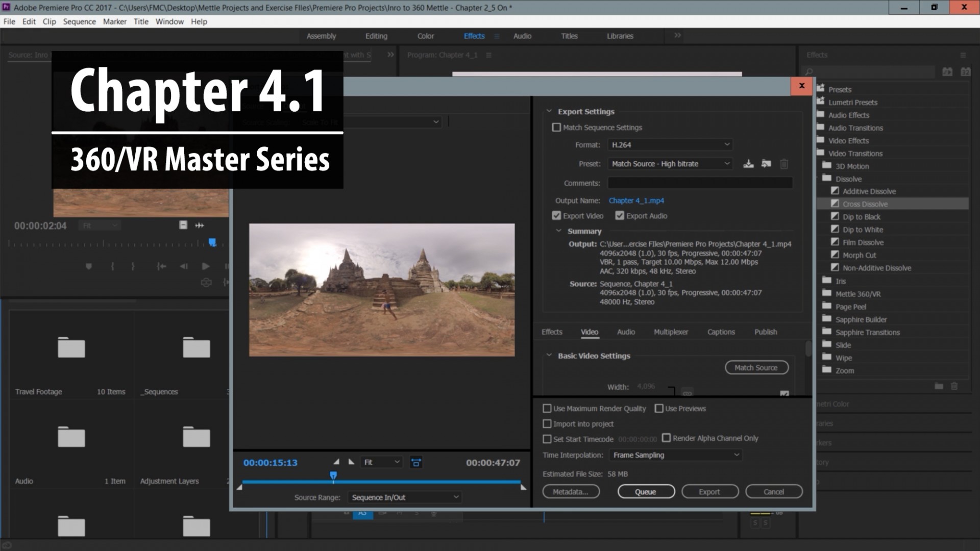
Task: Open the Sequence menu
Action: tap(79, 21)
